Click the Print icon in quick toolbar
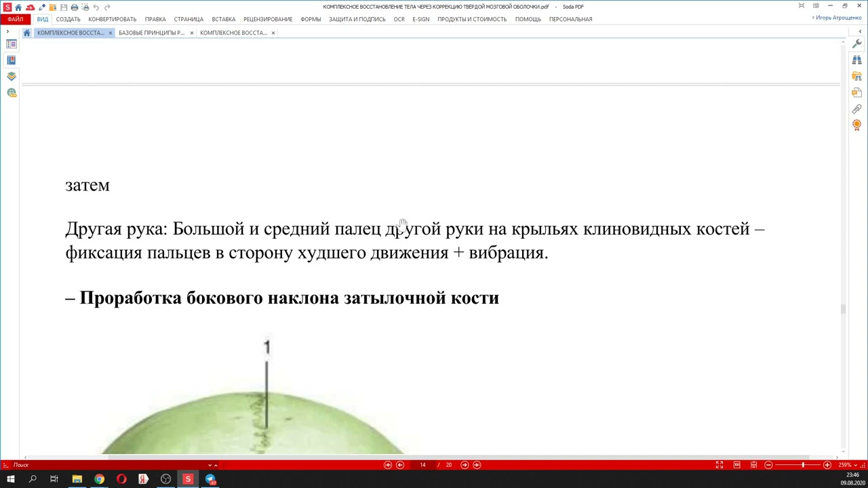868x488 pixels. tap(75, 7)
